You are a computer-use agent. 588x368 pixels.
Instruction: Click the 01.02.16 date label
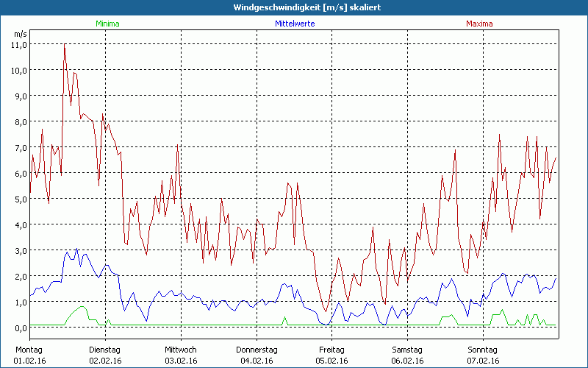30,361
